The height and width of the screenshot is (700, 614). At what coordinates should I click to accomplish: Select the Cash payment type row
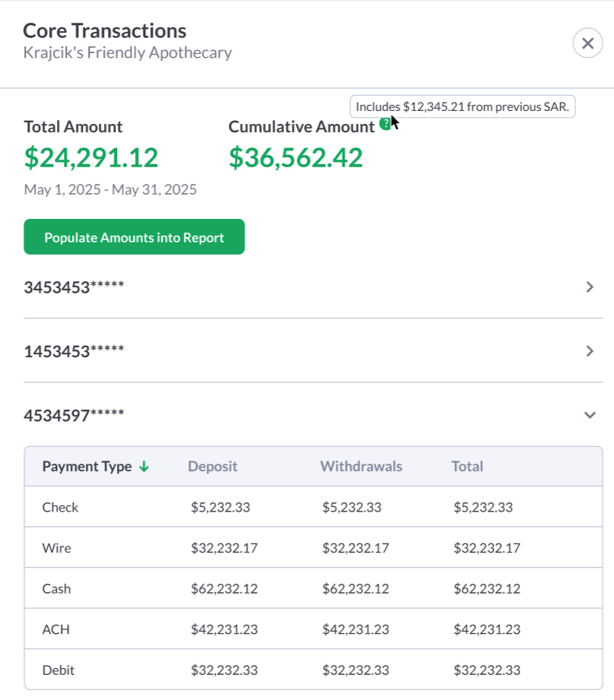[x=58, y=589]
